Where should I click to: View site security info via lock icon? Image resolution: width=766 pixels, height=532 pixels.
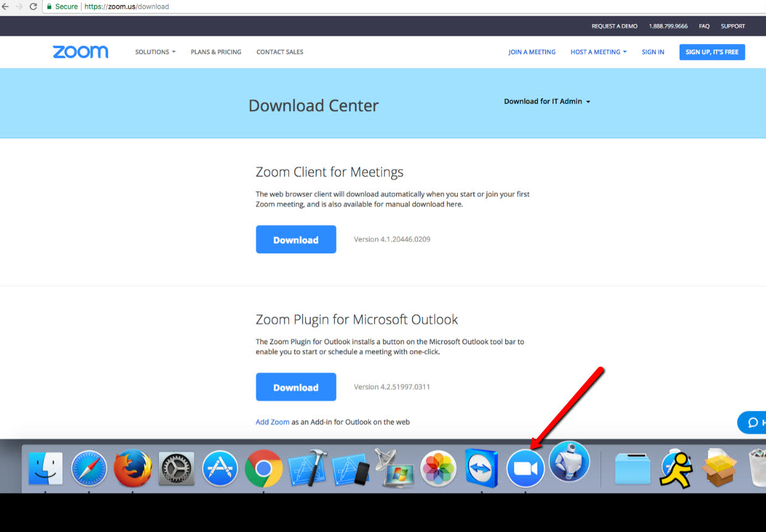pyautogui.click(x=49, y=7)
